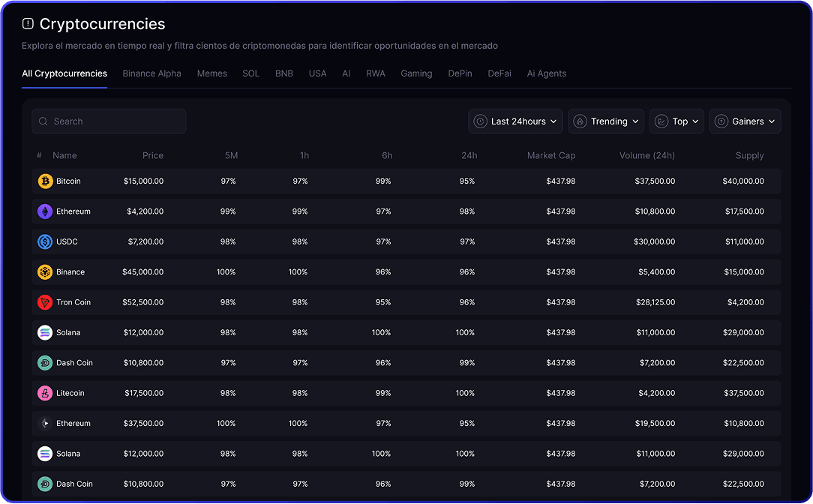Sort by the 24h column header

[x=469, y=155]
